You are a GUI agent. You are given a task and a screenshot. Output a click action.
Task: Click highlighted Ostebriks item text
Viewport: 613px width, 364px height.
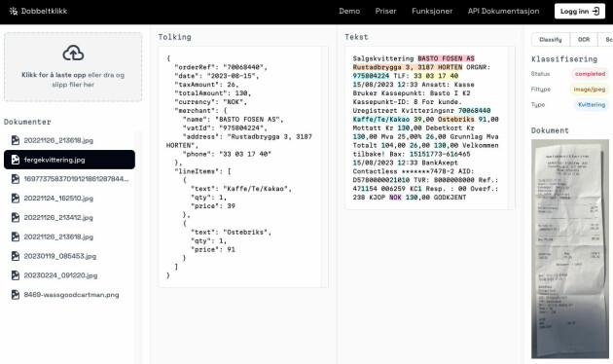coord(455,120)
